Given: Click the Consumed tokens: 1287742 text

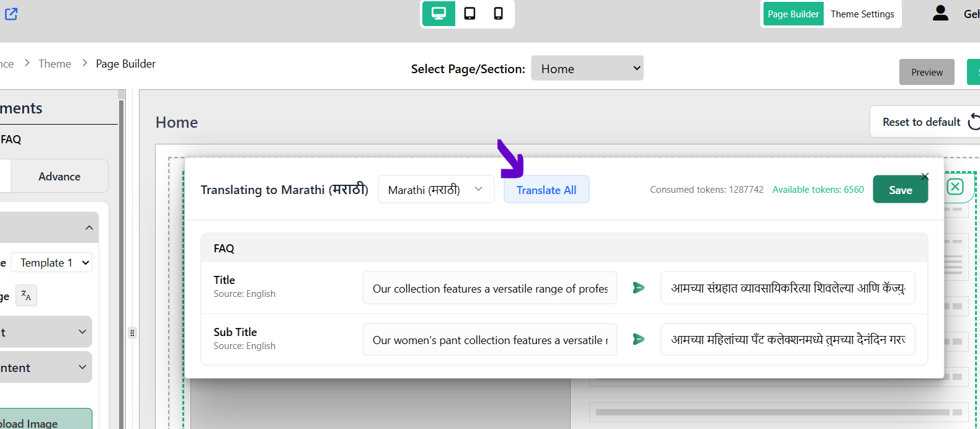Looking at the screenshot, I should pyautogui.click(x=706, y=190).
